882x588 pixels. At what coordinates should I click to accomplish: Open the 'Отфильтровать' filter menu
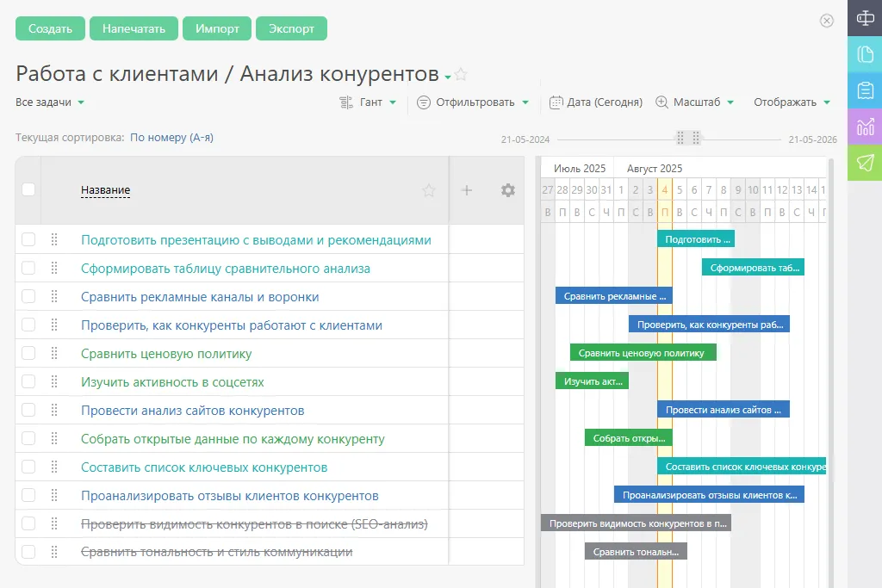(473, 102)
